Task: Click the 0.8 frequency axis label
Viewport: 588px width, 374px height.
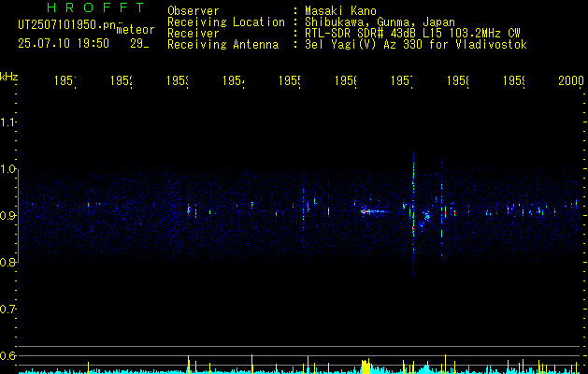Action: 7,262
